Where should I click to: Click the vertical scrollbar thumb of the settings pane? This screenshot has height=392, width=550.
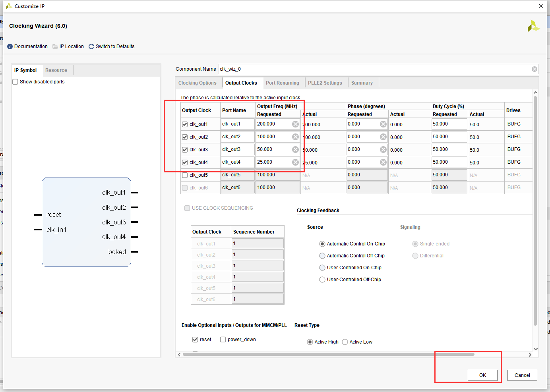point(535,210)
